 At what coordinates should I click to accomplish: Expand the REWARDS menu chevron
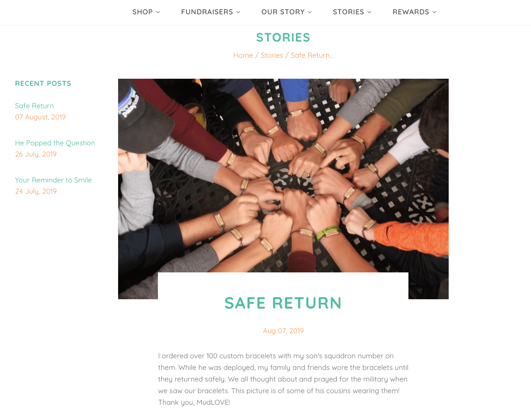pos(434,12)
